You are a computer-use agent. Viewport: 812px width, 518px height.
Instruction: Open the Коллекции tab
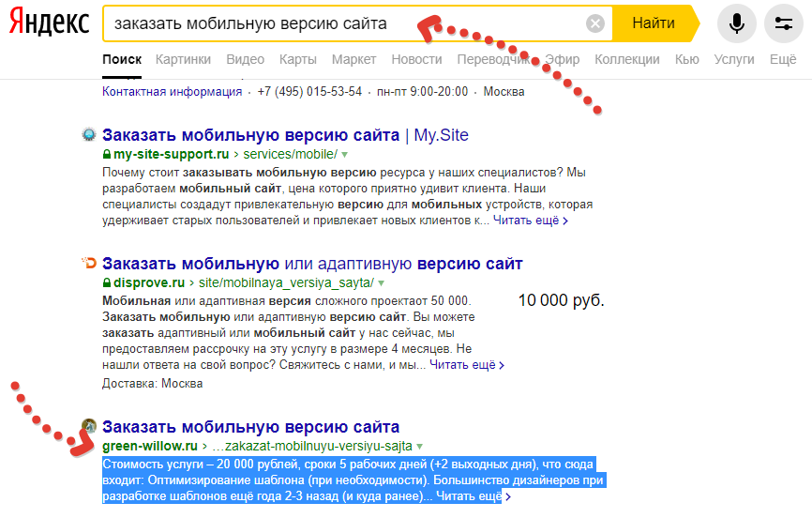pyautogui.click(x=627, y=60)
